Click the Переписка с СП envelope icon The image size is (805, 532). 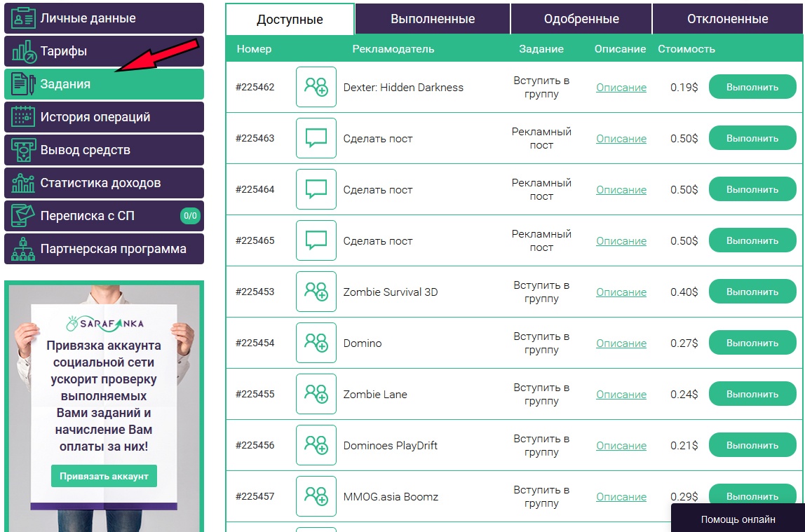[x=24, y=215]
